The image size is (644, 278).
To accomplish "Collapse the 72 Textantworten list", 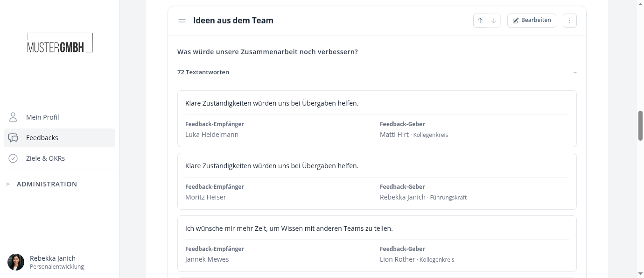I will (x=575, y=72).
